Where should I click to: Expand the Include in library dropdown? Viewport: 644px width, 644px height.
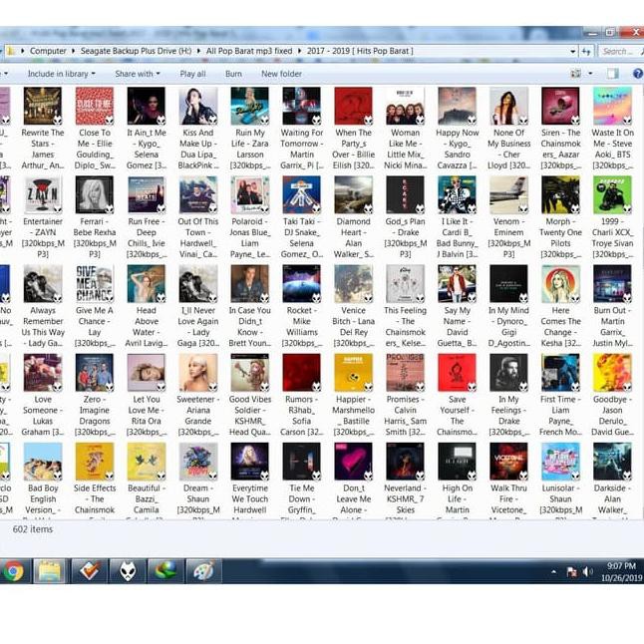click(x=61, y=74)
